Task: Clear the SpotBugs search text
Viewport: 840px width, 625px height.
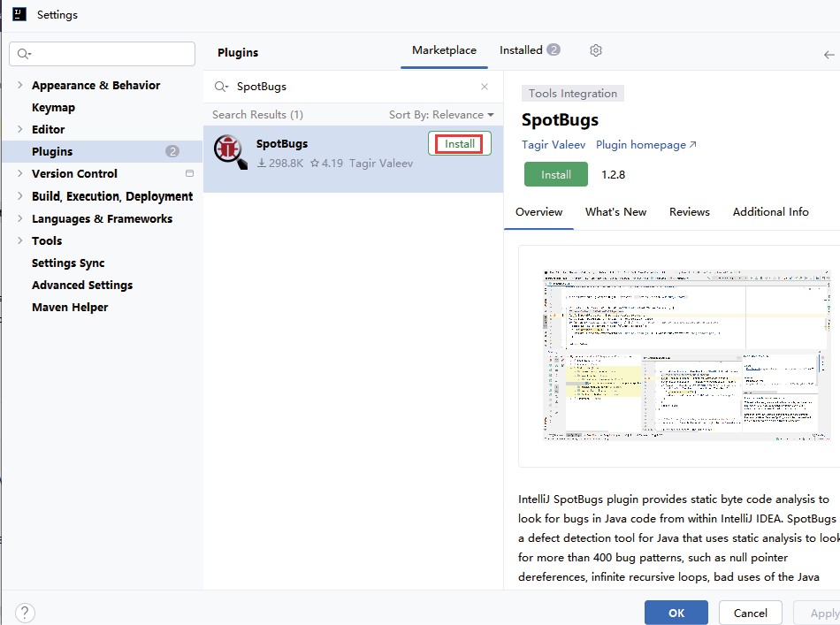Action: (x=485, y=87)
